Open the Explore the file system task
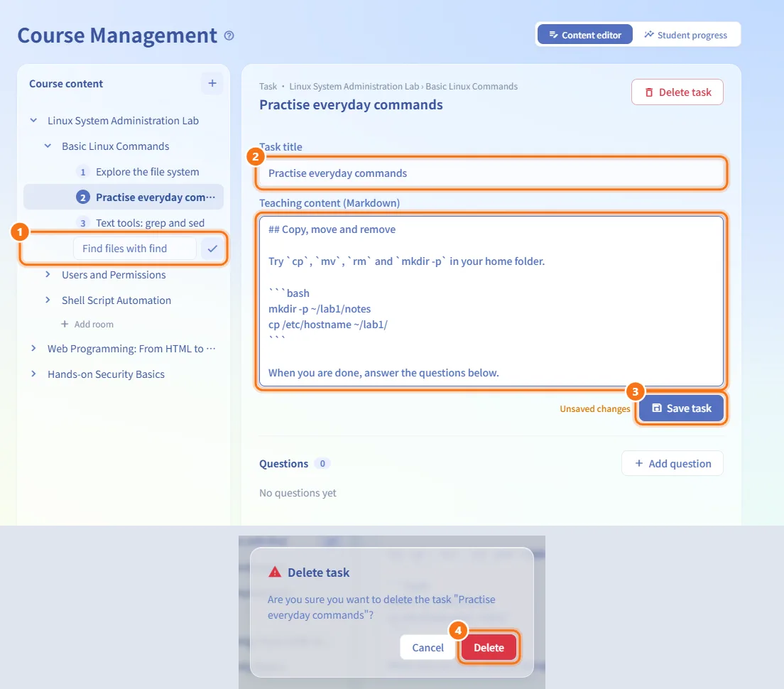Image resolution: width=784 pixels, height=689 pixels. [148, 172]
